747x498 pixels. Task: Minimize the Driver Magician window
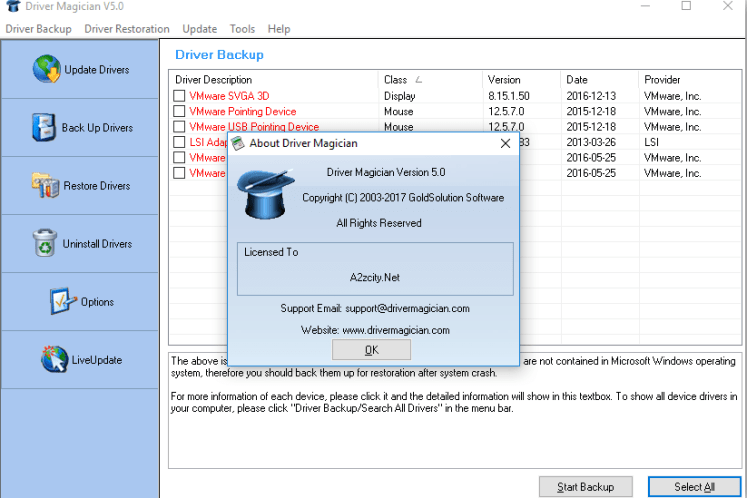coord(645,6)
